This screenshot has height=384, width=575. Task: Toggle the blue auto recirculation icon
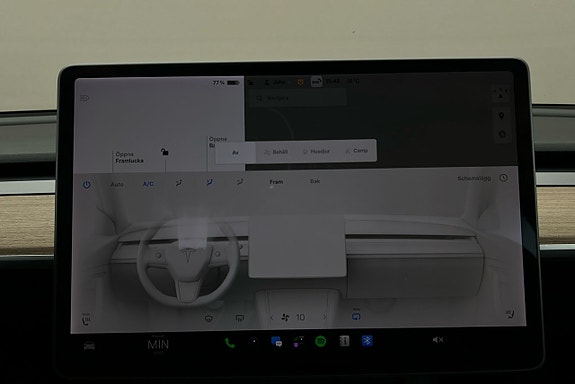coord(356,315)
